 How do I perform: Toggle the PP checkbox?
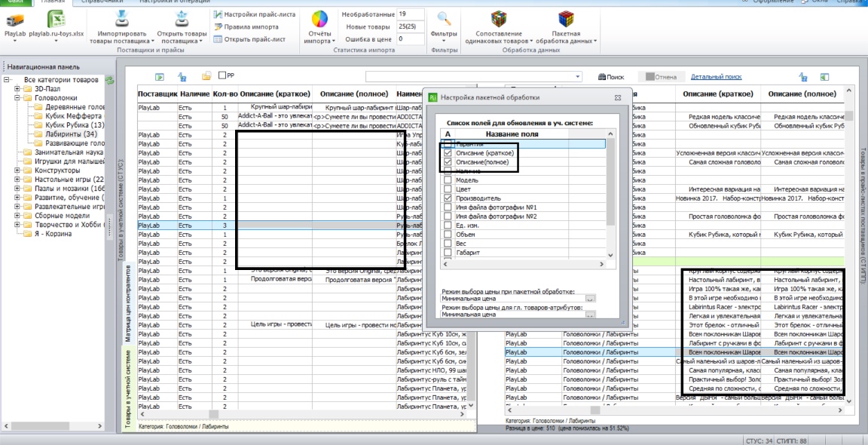222,75
